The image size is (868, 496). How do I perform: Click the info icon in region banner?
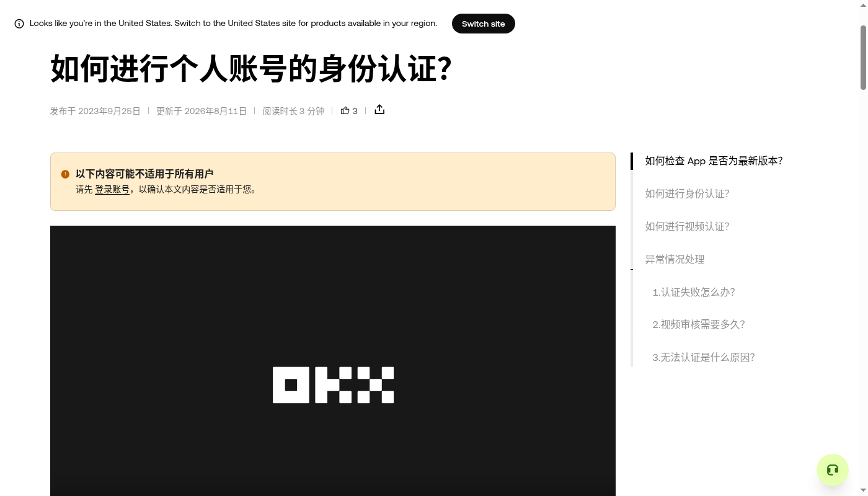point(19,24)
